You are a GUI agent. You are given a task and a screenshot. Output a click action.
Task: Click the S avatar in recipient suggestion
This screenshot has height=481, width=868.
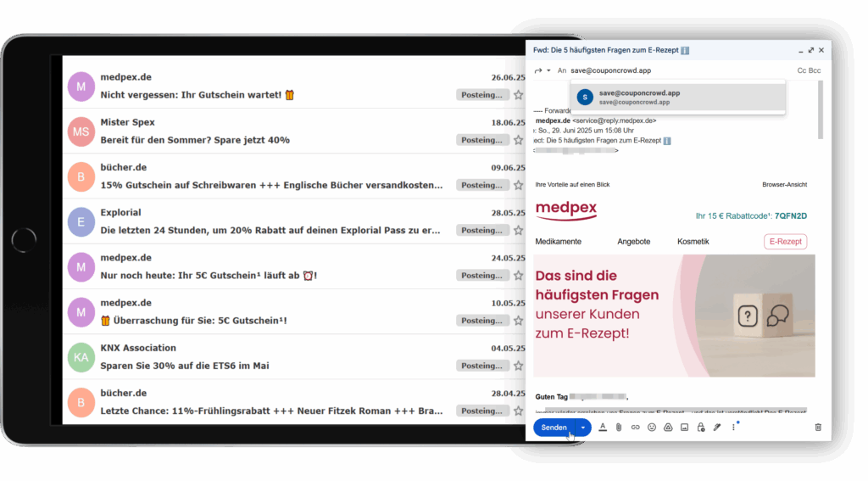point(585,97)
